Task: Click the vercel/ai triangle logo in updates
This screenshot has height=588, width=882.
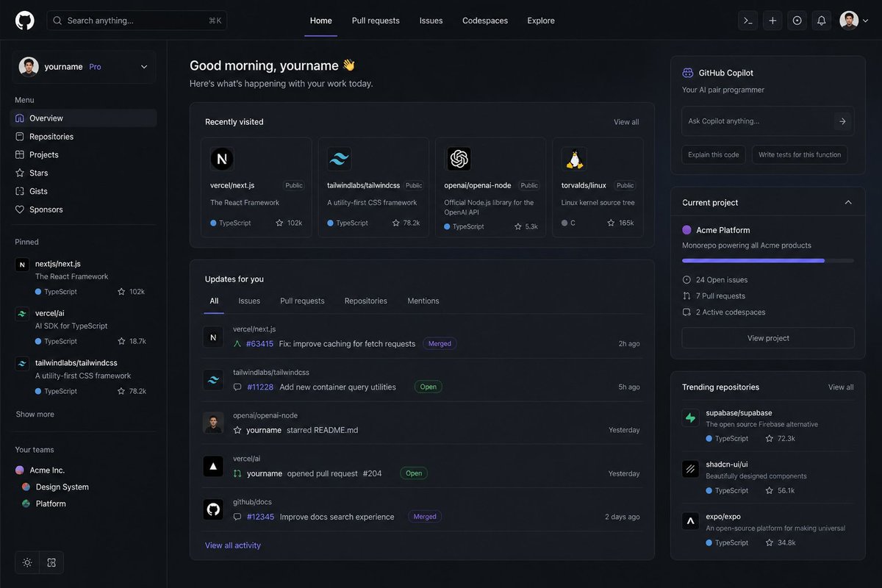Action: (213, 466)
